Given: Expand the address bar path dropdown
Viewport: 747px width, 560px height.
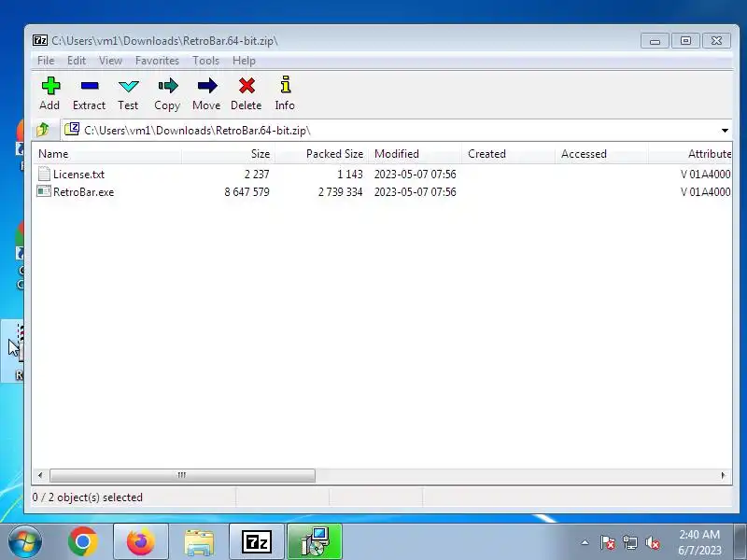Looking at the screenshot, I should (x=725, y=130).
